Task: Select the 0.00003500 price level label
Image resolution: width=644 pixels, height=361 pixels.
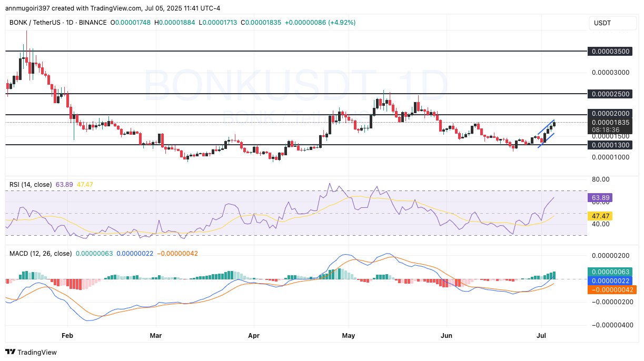Action: tap(611, 52)
